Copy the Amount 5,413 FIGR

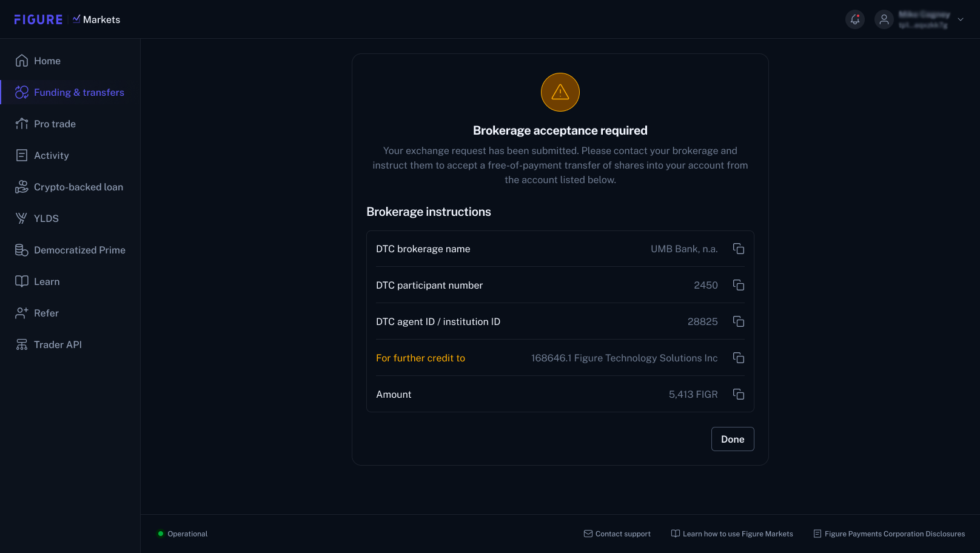click(x=738, y=394)
